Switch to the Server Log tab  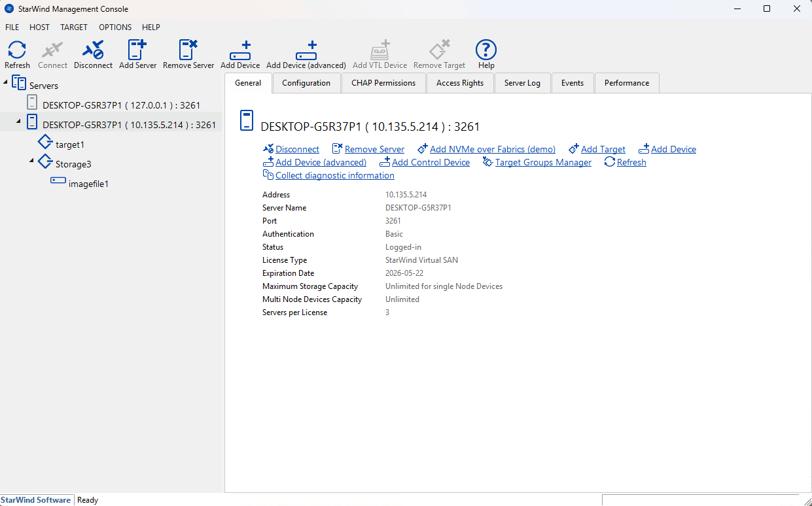click(522, 83)
